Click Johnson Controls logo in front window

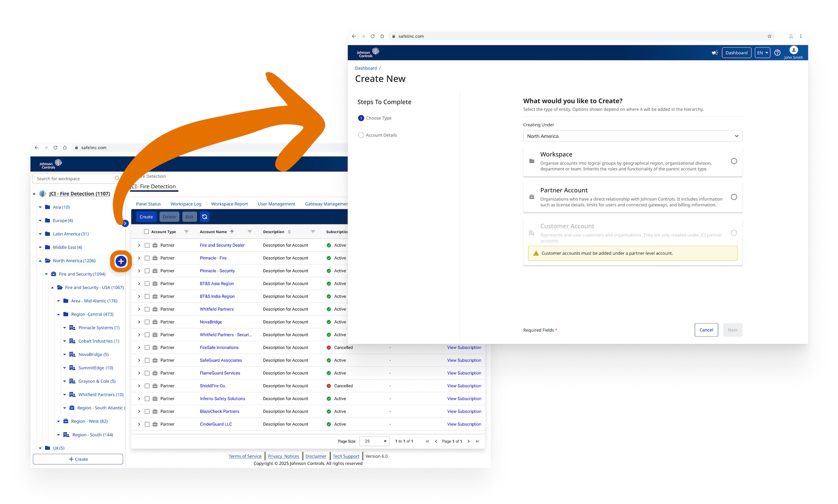click(x=368, y=53)
